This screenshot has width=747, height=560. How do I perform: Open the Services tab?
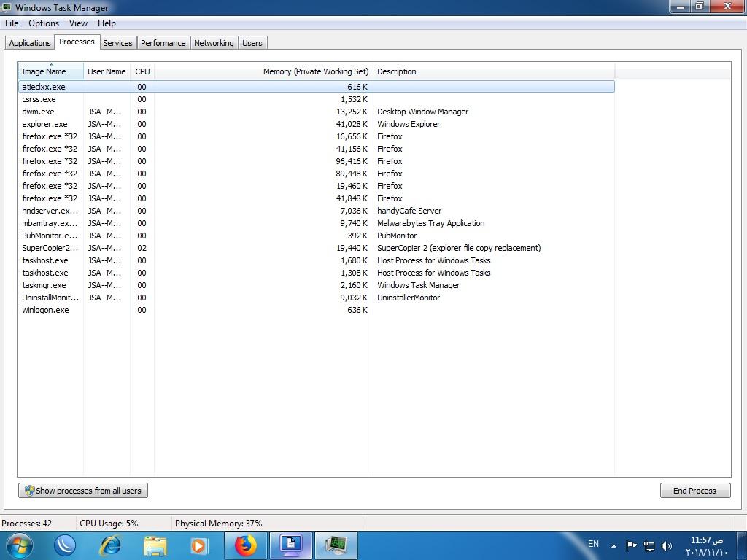pyautogui.click(x=117, y=43)
